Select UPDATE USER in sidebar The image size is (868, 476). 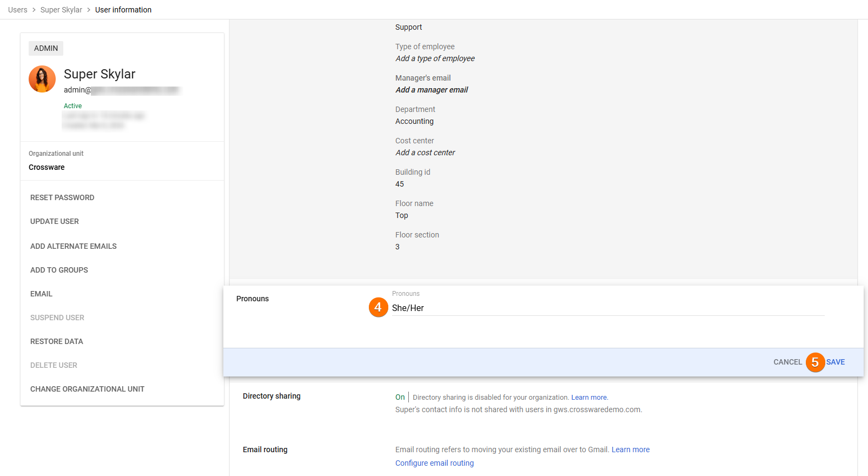[x=55, y=221]
